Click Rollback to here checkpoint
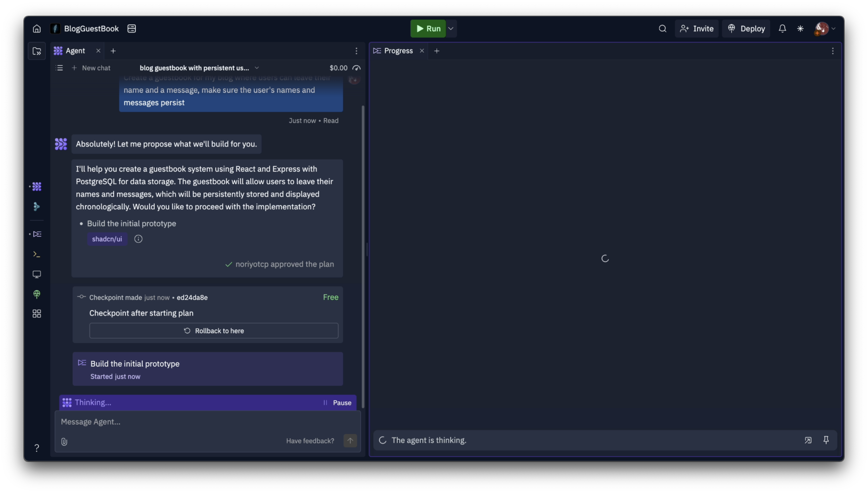868x493 pixels. [213, 330]
